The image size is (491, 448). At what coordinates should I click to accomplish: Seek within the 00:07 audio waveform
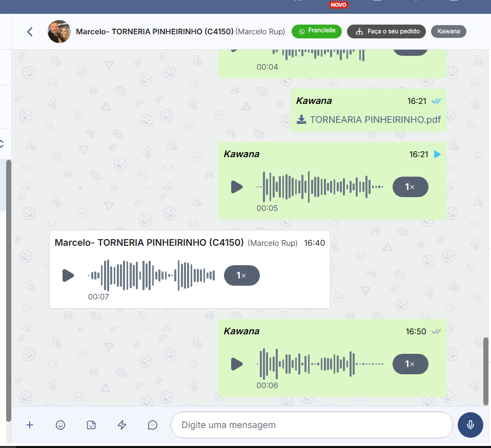(151, 275)
